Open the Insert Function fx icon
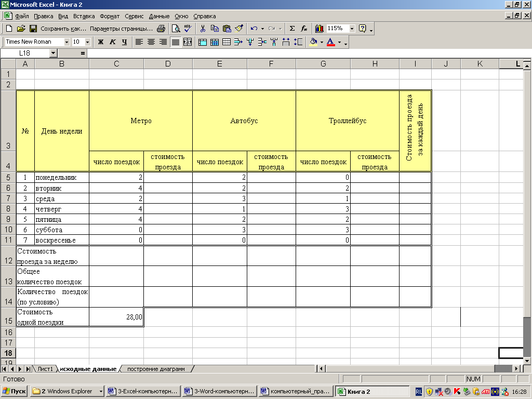 click(304, 29)
